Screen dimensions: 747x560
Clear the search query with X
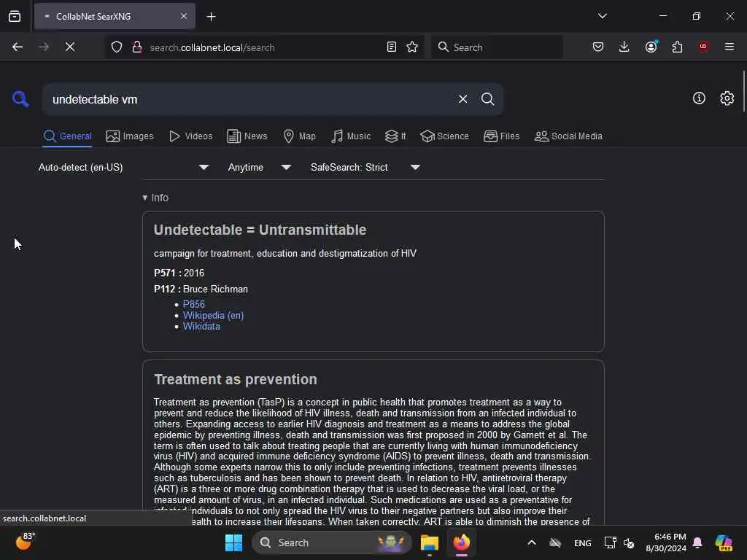(x=462, y=99)
